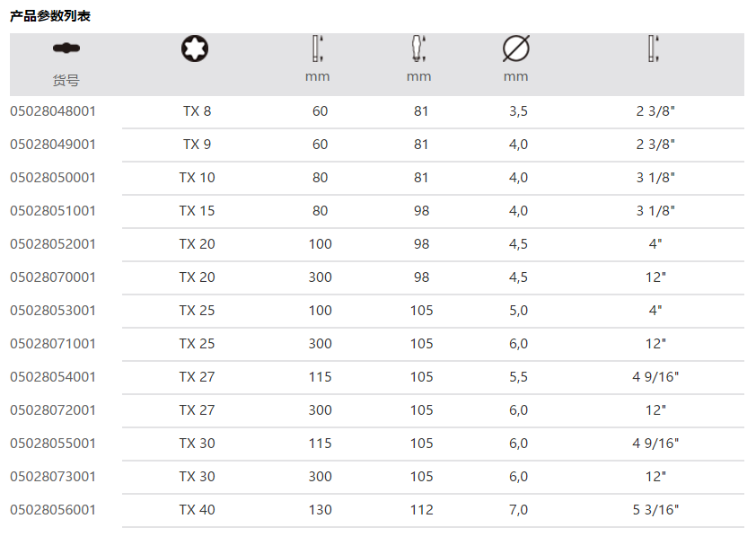756x554 pixels.
Task: Click the TX 40 size cell
Action: coord(198,510)
